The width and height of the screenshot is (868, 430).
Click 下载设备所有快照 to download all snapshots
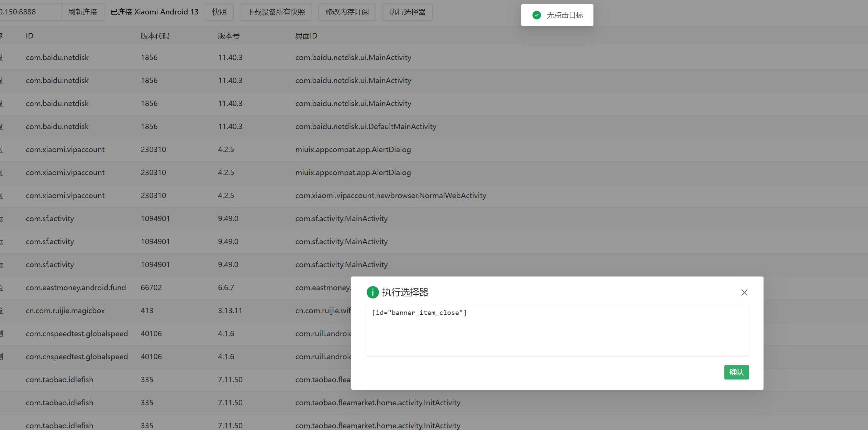click(x=276, y=11)
